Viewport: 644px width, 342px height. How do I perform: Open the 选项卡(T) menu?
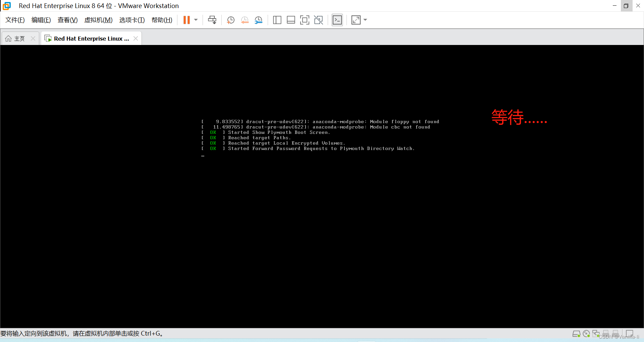(132, 20)
